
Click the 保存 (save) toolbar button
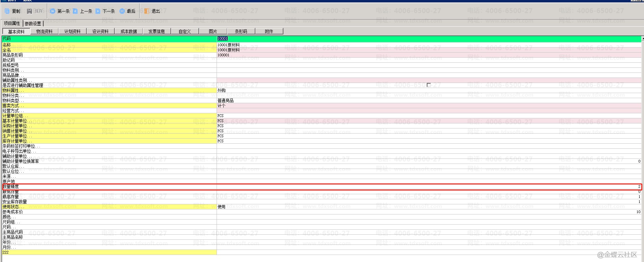point(35,11)
